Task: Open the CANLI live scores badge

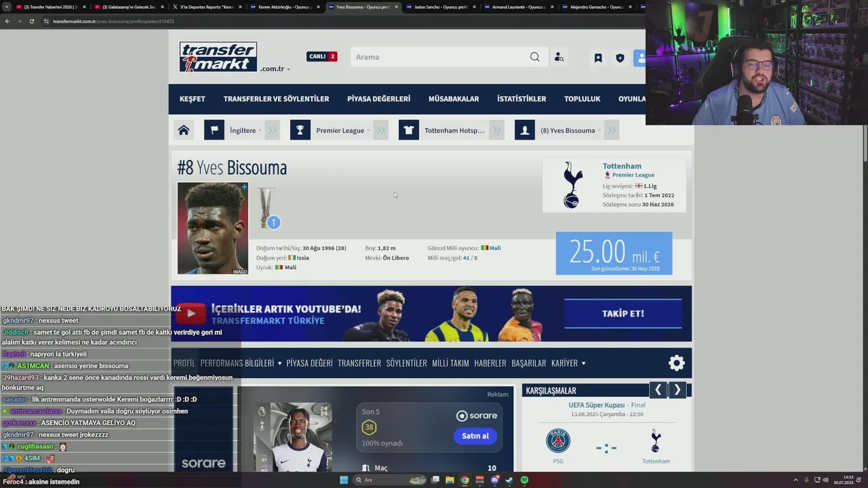Action: [321, 56]
